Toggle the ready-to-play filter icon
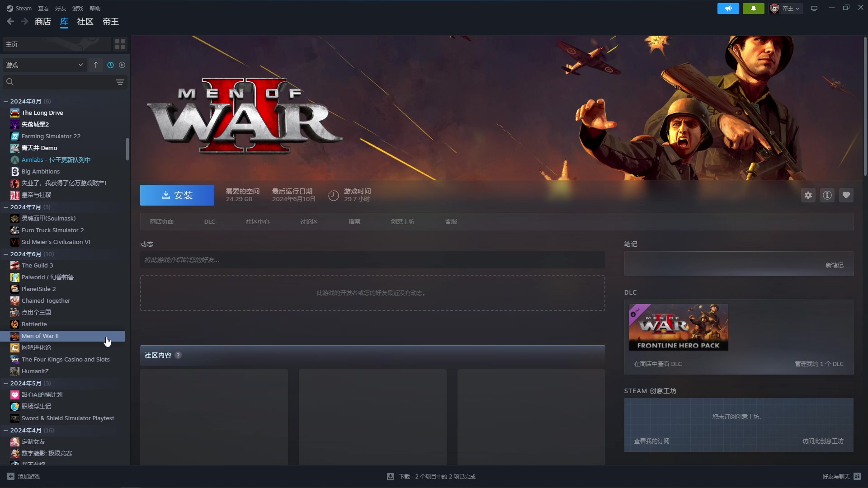868x488 pixels. 122,65
